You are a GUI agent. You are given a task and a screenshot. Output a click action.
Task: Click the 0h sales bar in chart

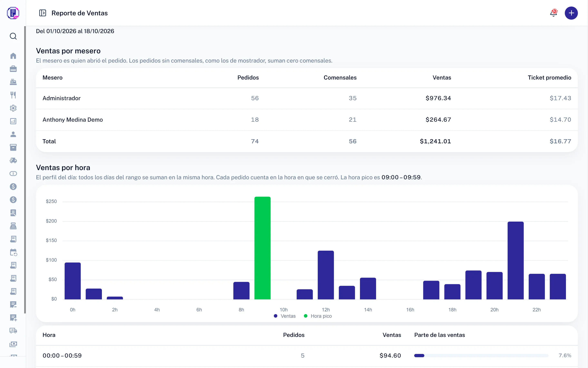pyautogui.click(x=73, y=281)
